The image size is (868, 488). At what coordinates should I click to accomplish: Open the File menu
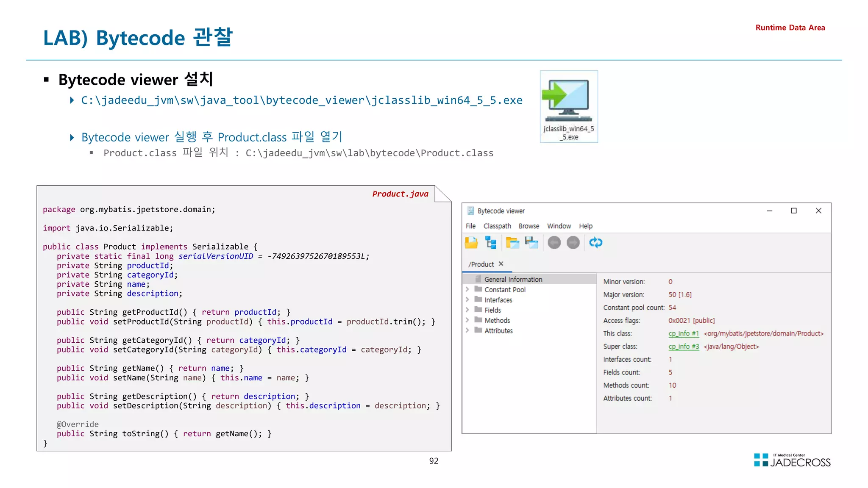(x=470, y=226)
